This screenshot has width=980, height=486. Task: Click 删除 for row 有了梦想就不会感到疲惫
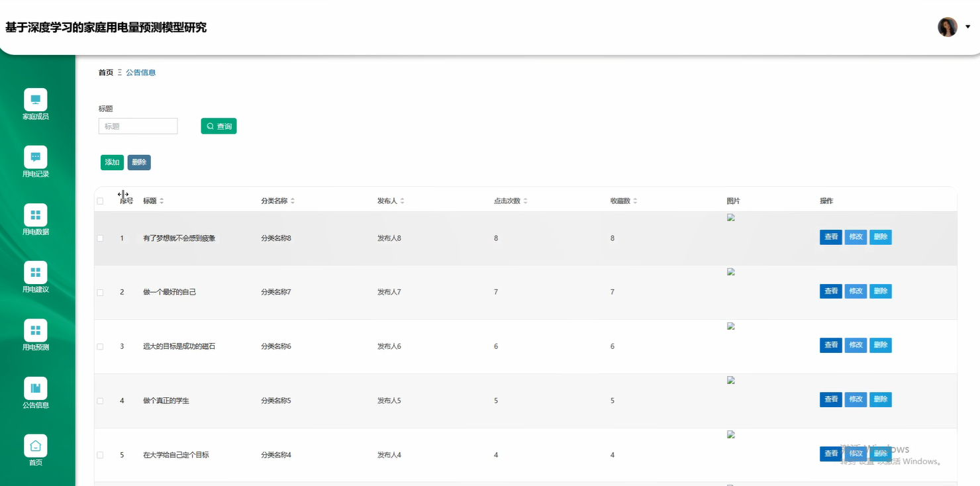(880, 237)
